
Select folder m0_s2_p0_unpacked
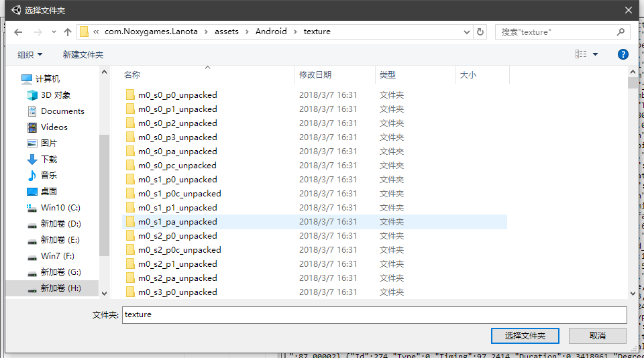315,236
